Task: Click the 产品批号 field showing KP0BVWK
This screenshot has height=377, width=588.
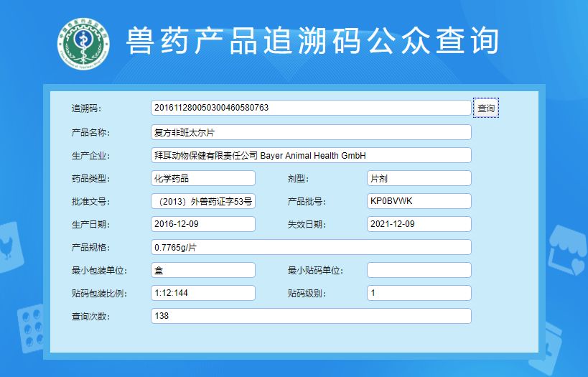Action: click(x=419, y=201)
